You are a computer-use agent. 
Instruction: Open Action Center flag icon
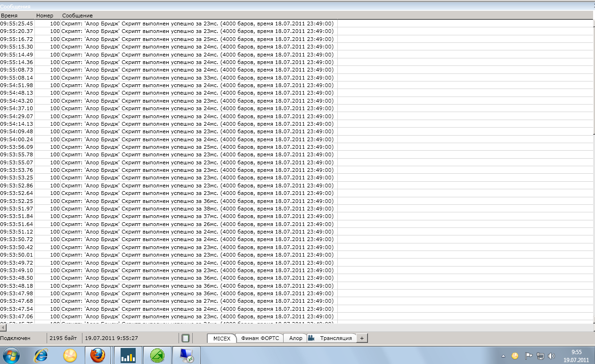[529, 356]
